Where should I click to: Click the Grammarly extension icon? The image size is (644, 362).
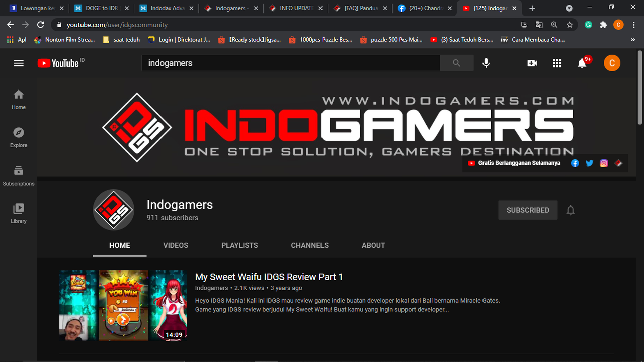pyautogui.click(x=588, y=25)
